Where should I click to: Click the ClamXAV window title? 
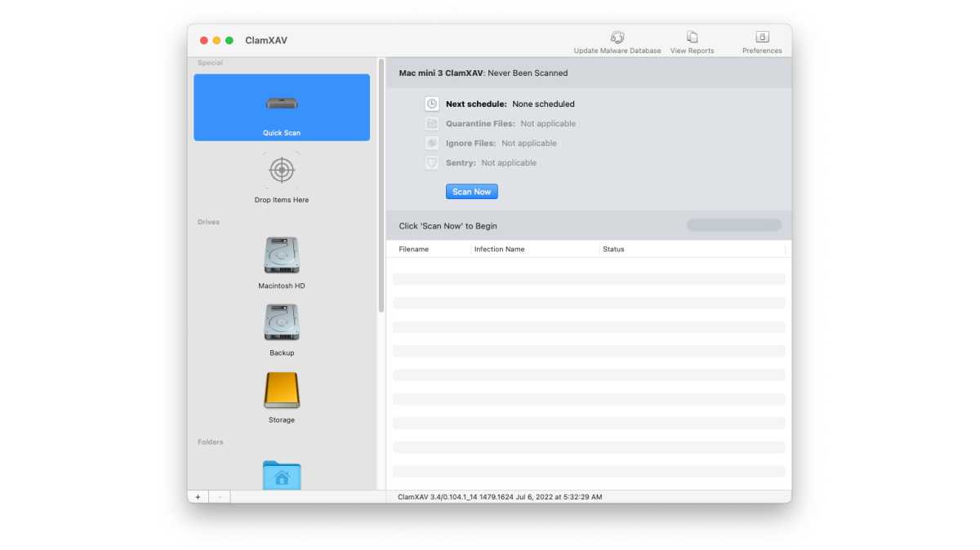point(266,41)
